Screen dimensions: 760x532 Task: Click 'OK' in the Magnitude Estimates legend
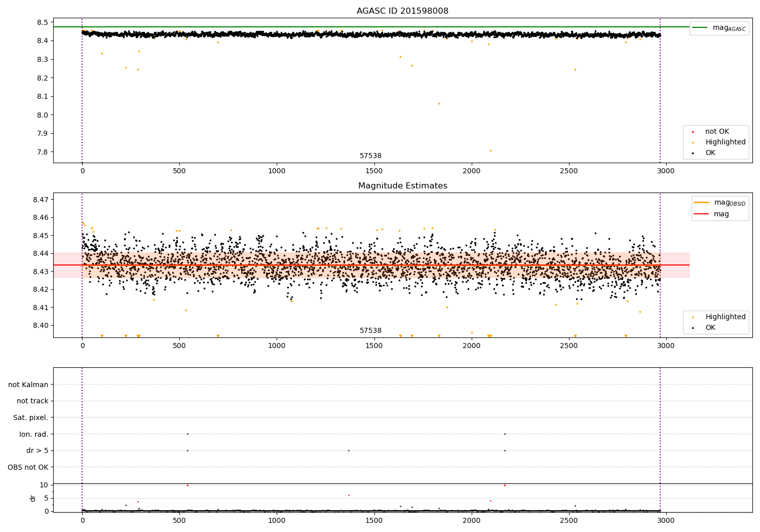coord(710,328)
